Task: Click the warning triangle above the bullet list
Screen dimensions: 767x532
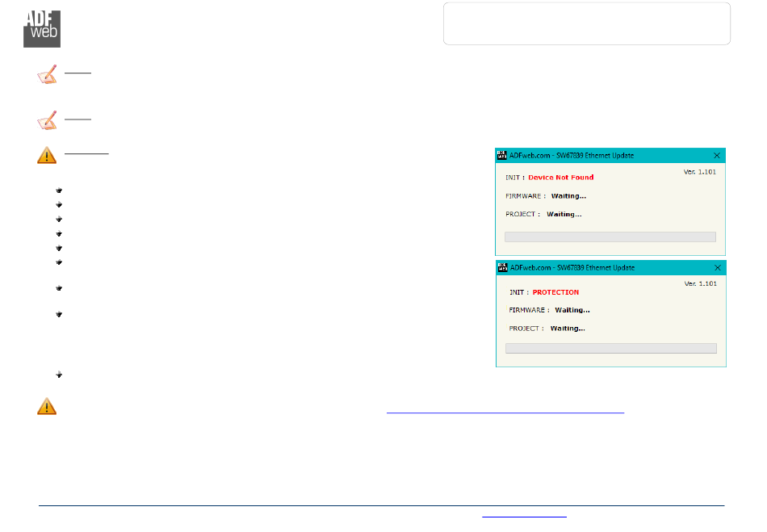Action: 47,156
